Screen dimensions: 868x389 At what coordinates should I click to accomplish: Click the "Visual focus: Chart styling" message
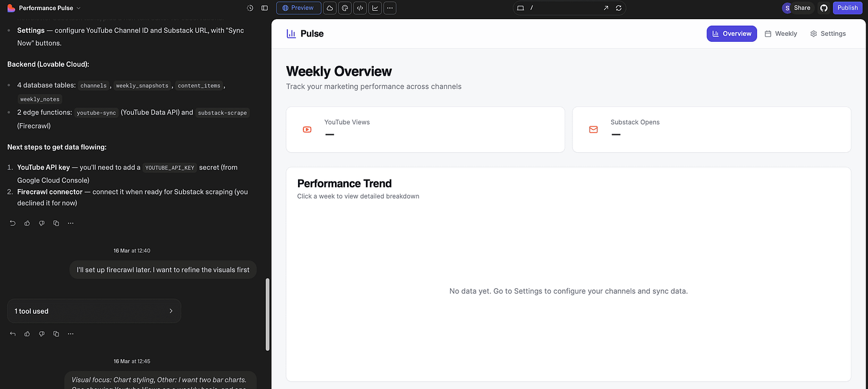160,380
